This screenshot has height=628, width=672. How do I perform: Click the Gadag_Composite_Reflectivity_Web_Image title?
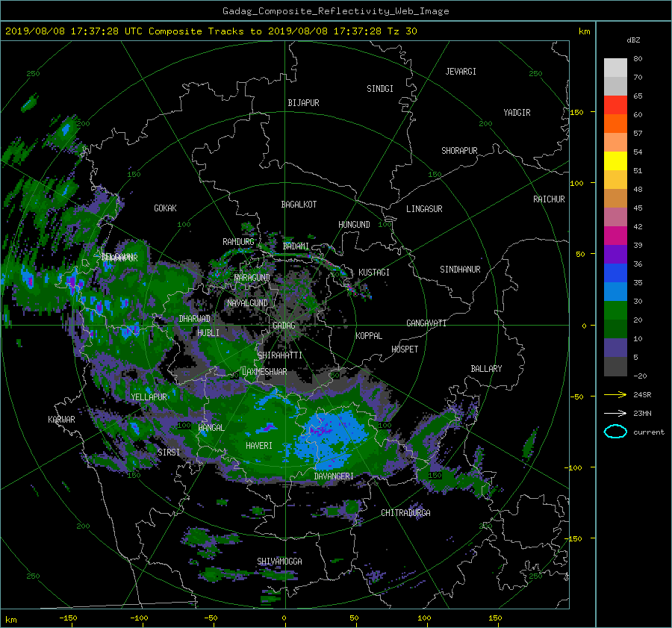click(x=335, y=11)
